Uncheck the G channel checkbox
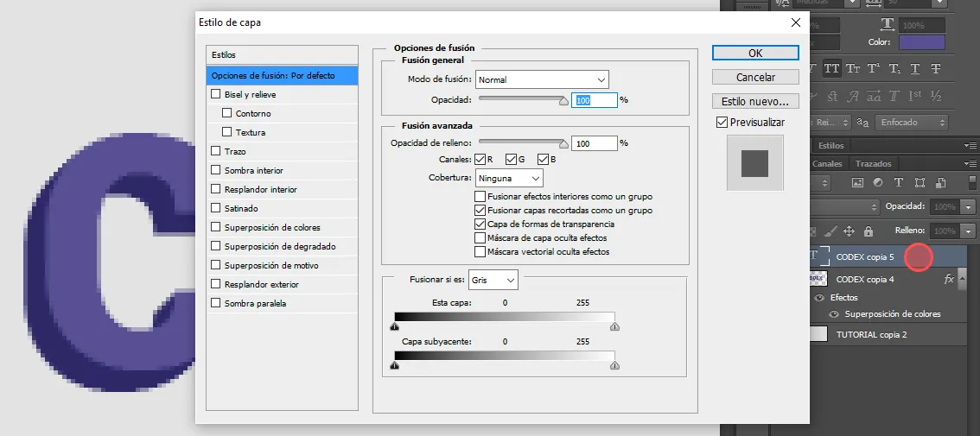The width and height of the screenshot is (980, 436). point(511,159)
